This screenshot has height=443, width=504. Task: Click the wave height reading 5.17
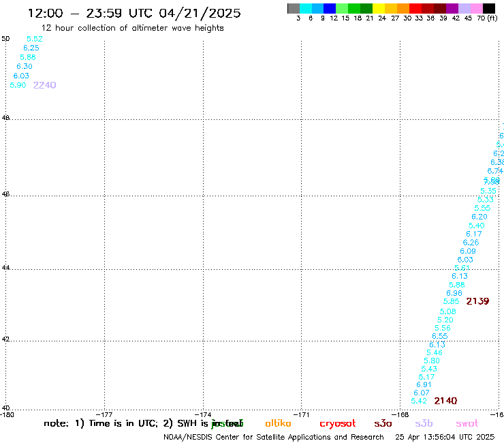426,377
